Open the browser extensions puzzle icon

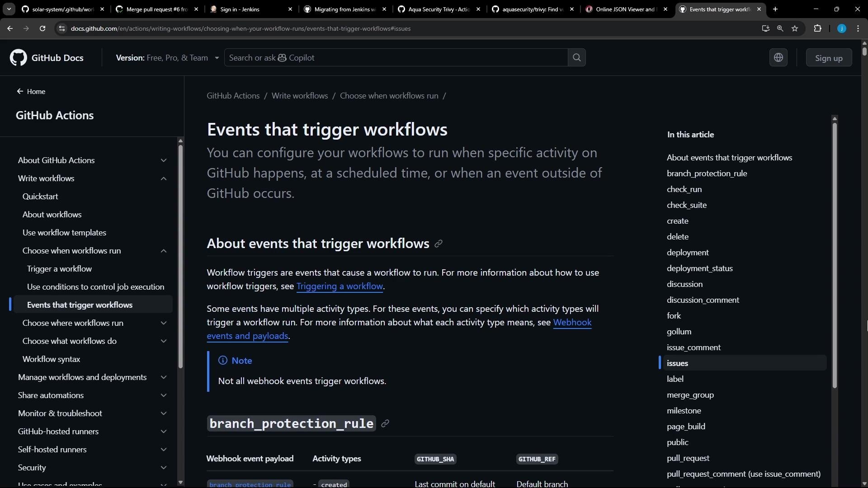click(817, 28)
